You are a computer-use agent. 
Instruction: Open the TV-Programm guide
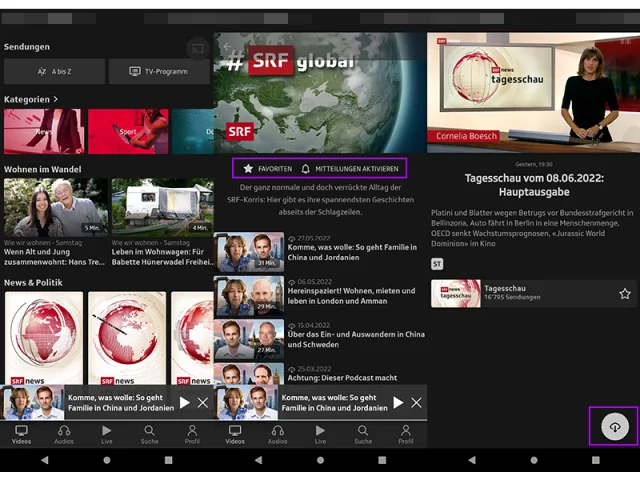click(x=159, y=72)
